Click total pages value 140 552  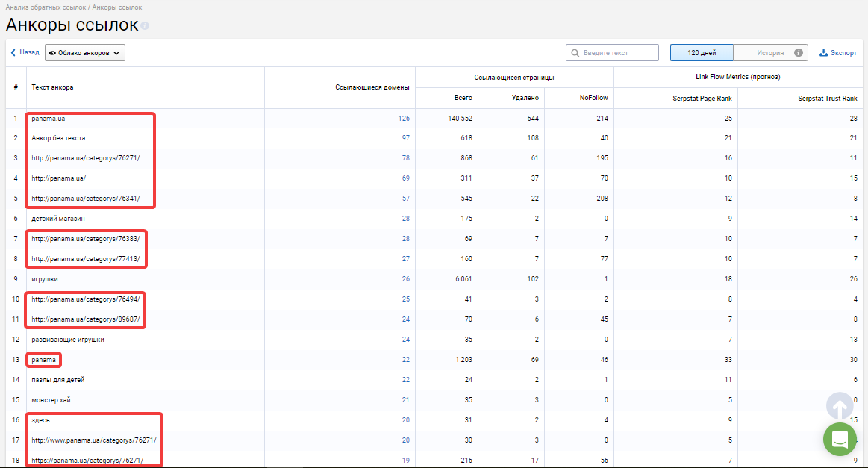[x=460, y=119]
